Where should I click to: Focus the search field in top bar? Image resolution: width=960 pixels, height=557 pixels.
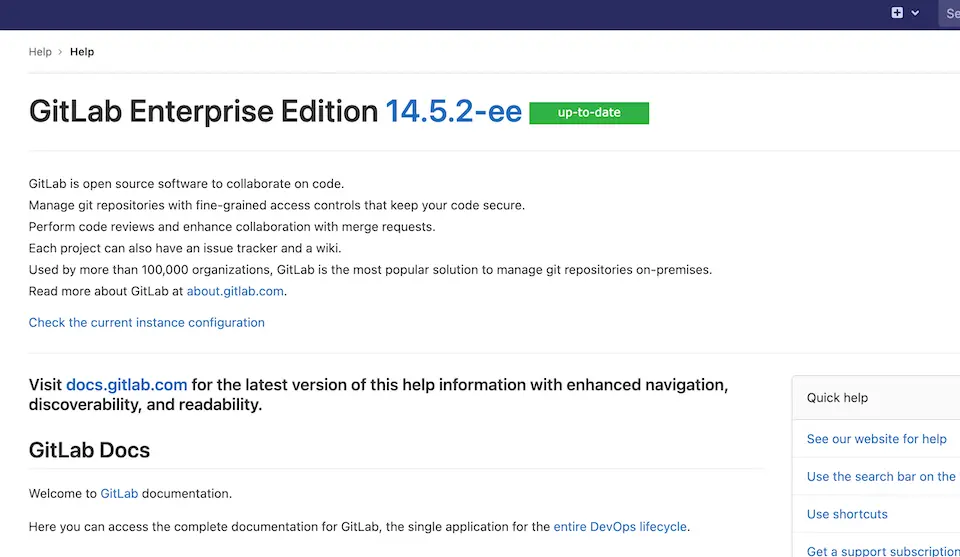click(x=950, y=13)
